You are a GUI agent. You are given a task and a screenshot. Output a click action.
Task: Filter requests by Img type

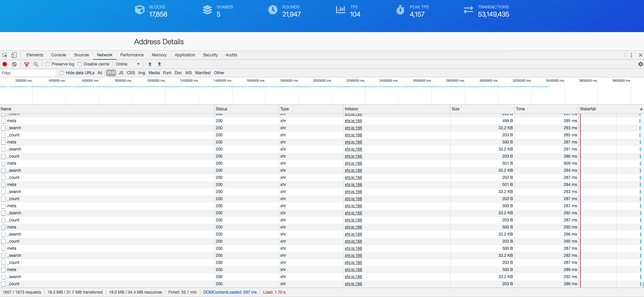coord(141,73)
